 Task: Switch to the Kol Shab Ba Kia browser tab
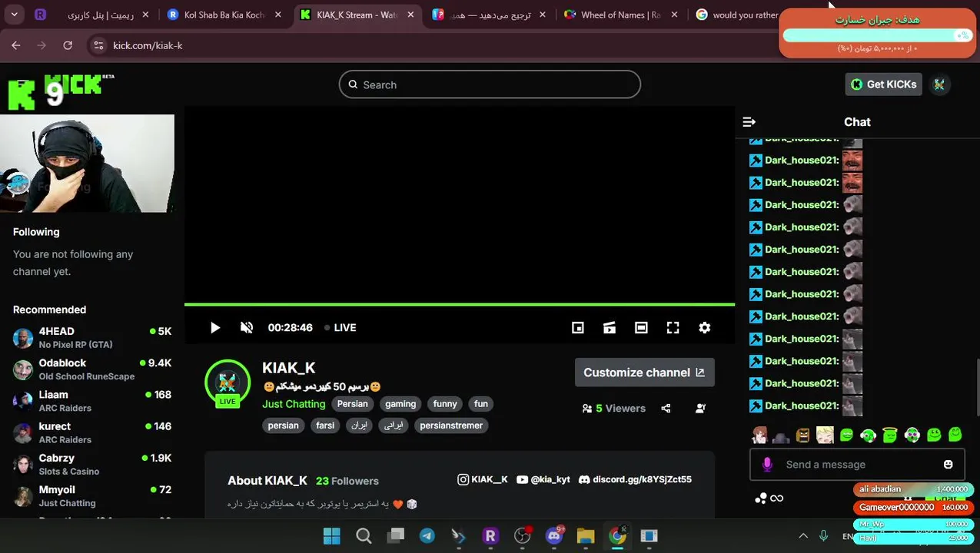[x=223, y=15]
